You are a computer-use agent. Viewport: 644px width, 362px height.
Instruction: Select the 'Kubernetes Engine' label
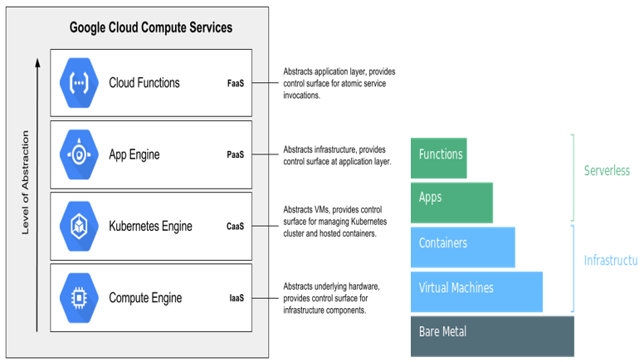(150, 227)
